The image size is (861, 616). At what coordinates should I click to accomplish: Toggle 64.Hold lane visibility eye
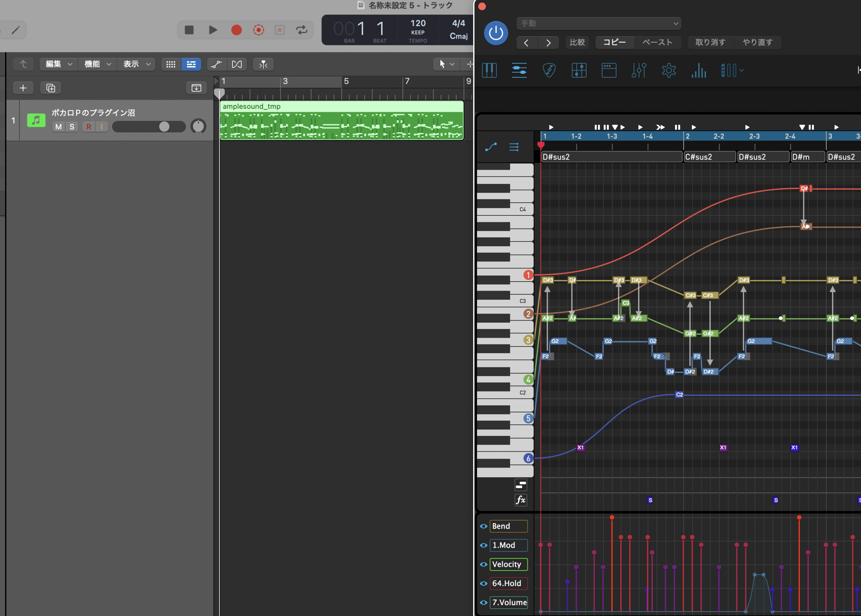[484, 583]
